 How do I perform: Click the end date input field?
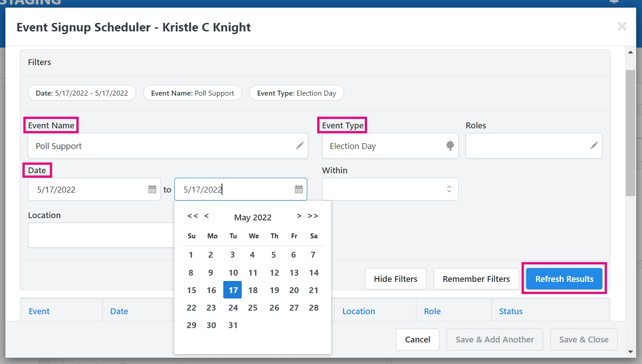click(241, 189)
